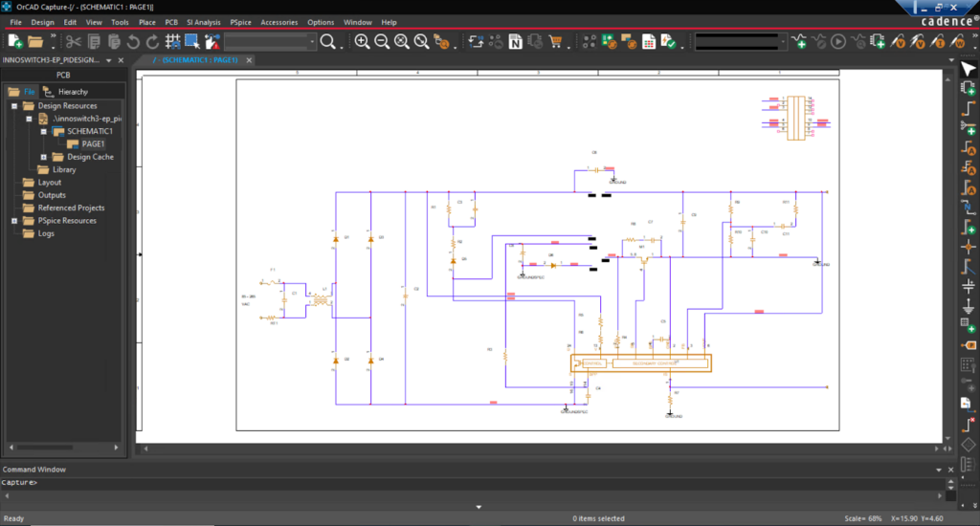Activate the area select tool
980x526 pixels.
tap(191, 42)
